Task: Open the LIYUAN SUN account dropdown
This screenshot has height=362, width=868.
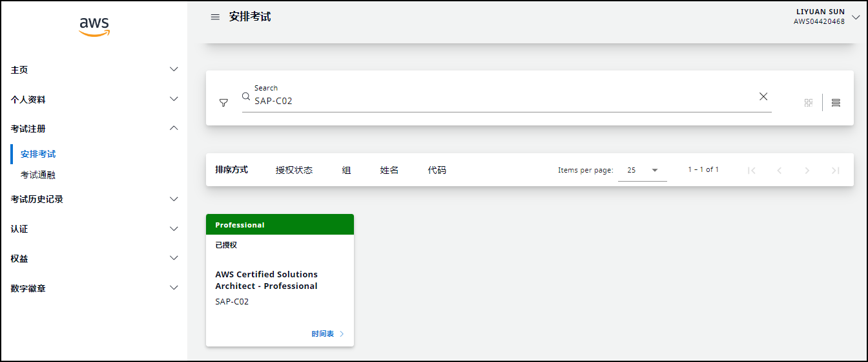Action: [x=856, y=17]
